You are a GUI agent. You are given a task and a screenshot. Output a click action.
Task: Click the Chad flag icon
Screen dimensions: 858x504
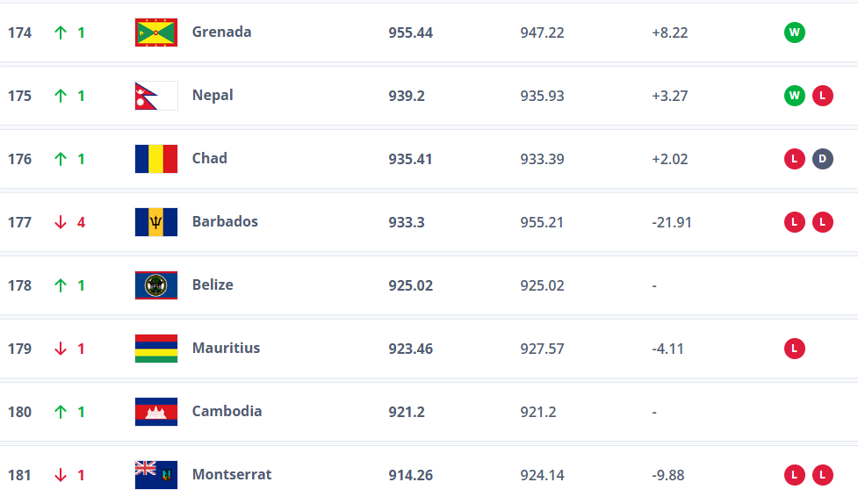156,159
